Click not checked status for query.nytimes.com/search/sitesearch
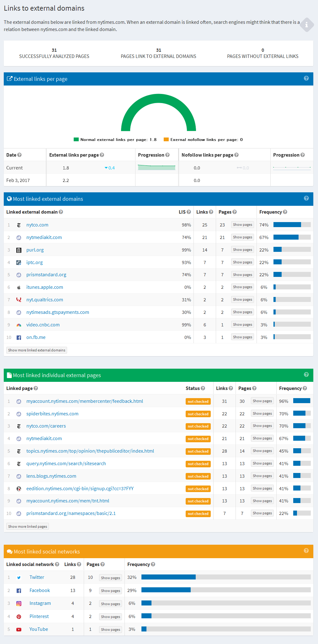Screen dimensions: 318x644 198,464
